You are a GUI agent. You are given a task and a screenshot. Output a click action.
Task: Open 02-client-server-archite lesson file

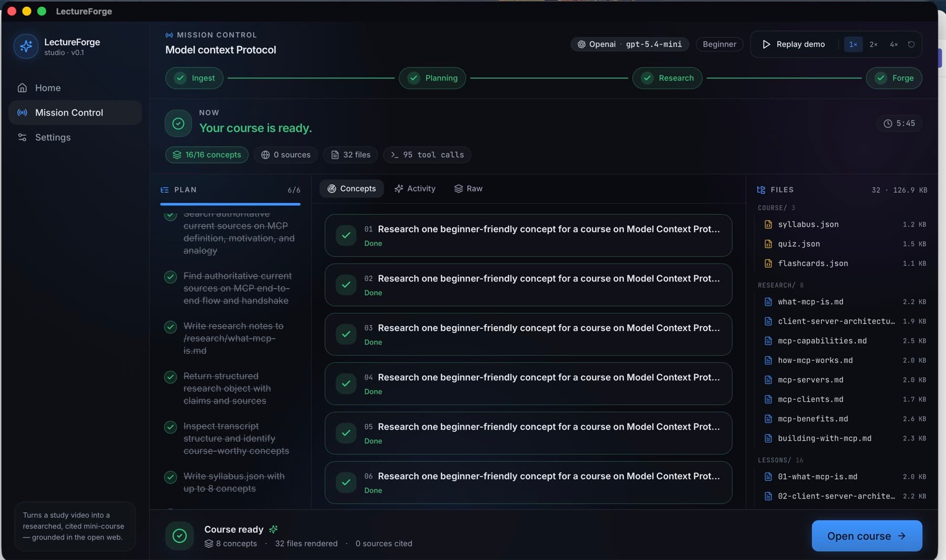pyautogui.click(x=844, y=496)
